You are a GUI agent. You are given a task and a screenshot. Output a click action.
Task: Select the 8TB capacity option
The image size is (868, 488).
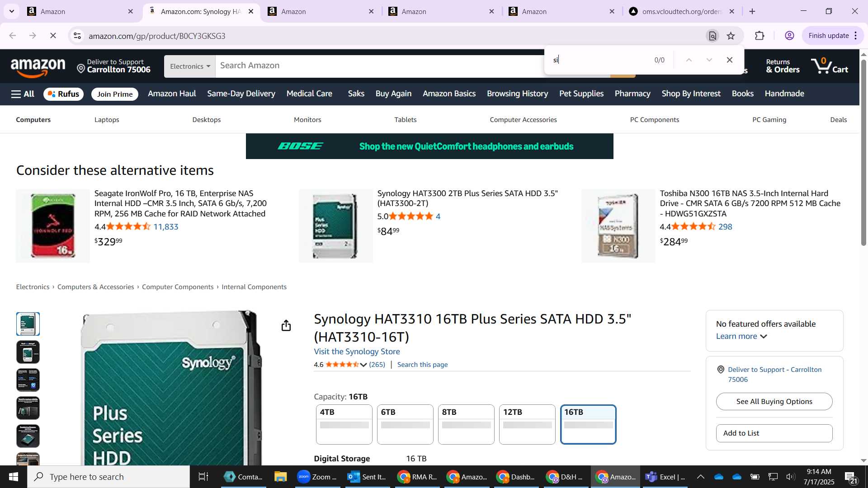click(466, 424)
